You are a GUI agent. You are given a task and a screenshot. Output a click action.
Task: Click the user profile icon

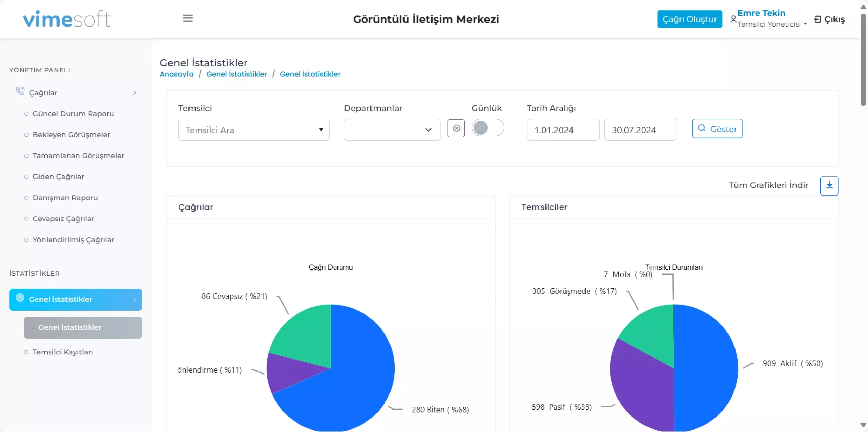coord(733,19)
